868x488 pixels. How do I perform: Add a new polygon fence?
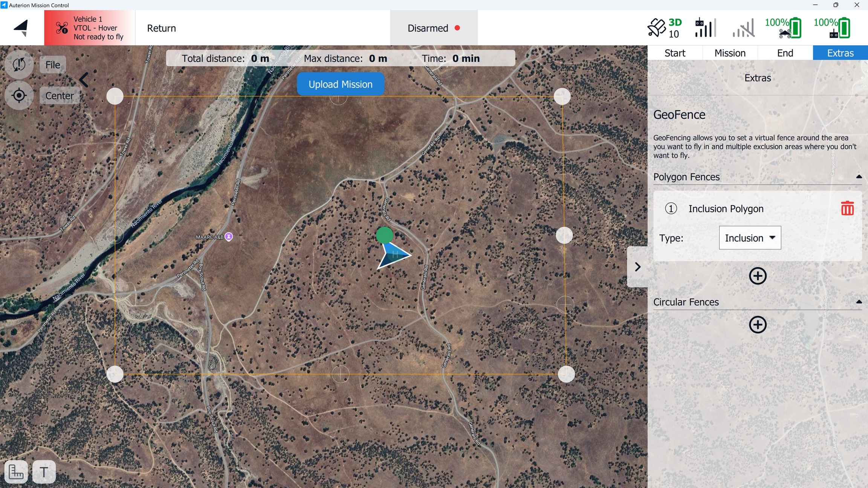pyautogui.click(x=758, y=276)
